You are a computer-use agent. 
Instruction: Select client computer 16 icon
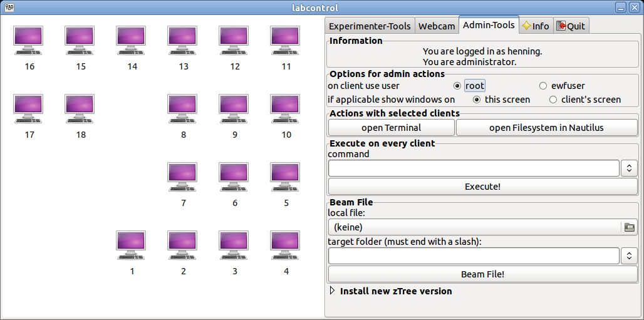click(29, 40)
